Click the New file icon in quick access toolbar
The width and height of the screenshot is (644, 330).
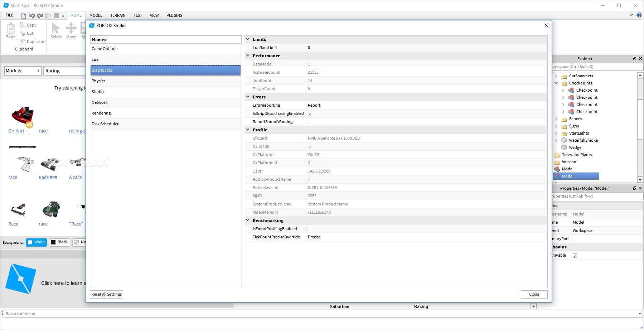pos(24,15)
